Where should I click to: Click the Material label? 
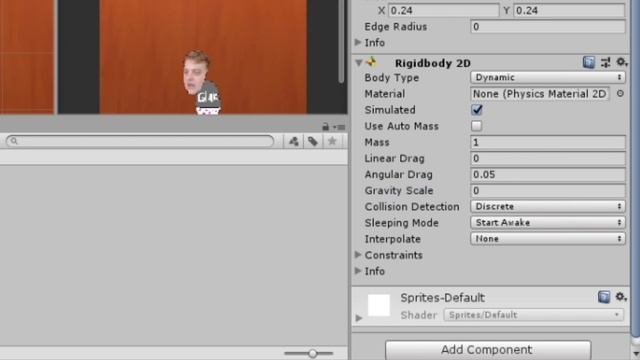coord(384,93)
